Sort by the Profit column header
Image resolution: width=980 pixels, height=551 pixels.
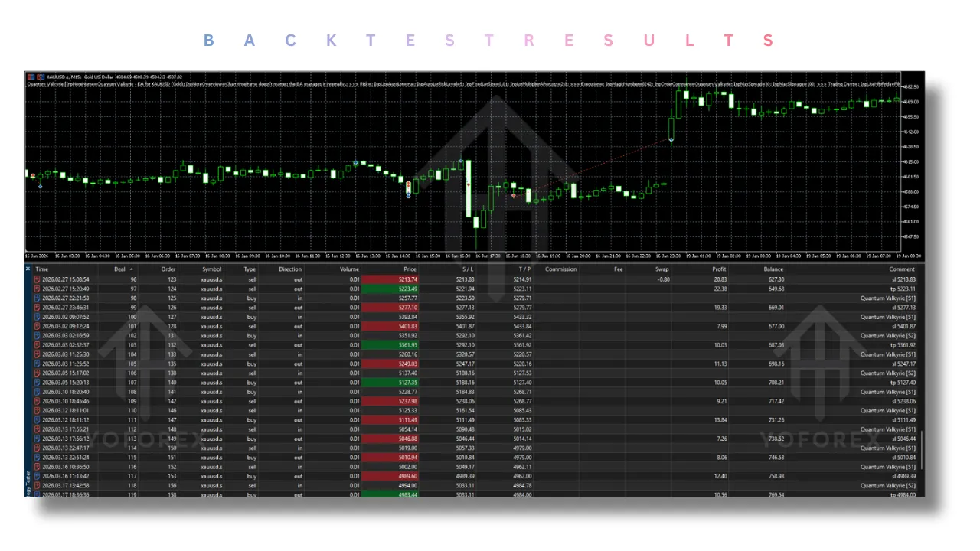pyautogui.click(x=718, y=269)
